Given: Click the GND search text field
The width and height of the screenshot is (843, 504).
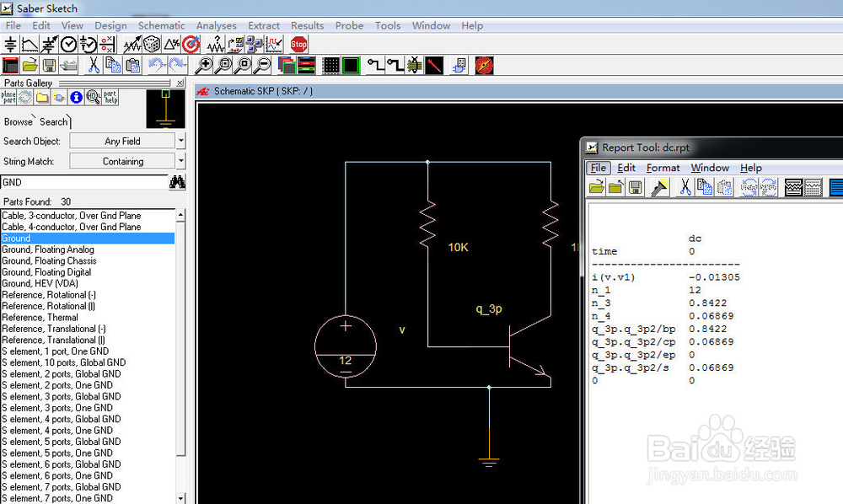Looking at the screenshot, I should [x=84, y=182].
